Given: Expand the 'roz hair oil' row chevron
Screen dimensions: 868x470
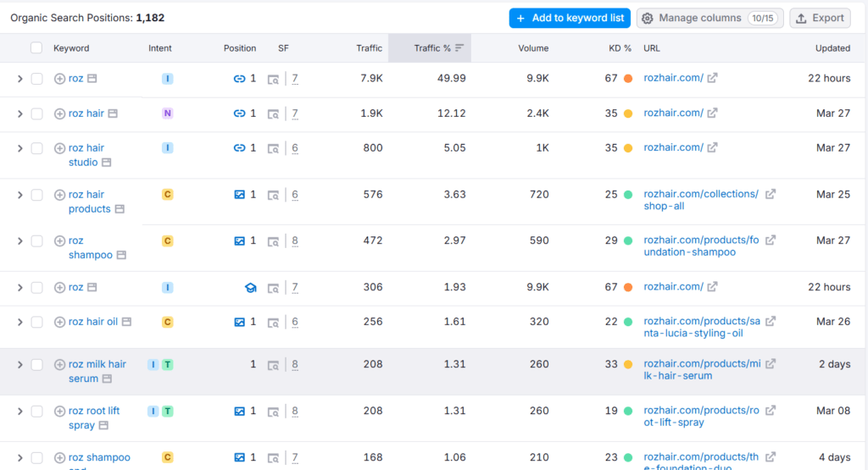Looking at the screenshot, I should (x=20, y=322).
